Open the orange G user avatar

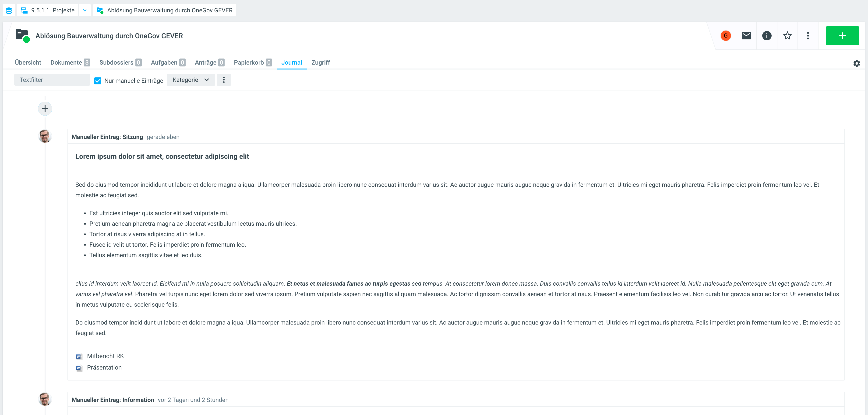[x=725, y=36]
